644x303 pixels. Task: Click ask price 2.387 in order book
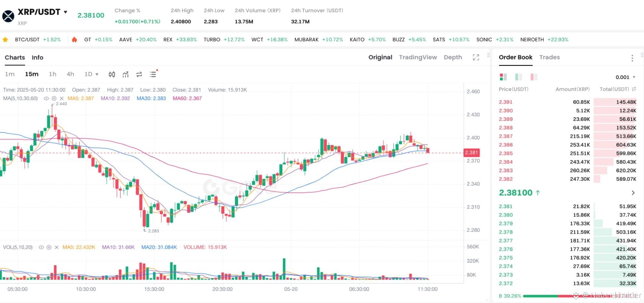(x=505, y=136)
